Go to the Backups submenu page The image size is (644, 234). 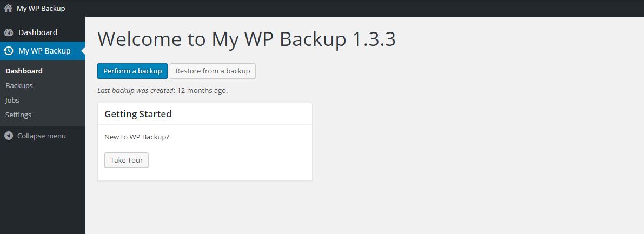[19, 86]
